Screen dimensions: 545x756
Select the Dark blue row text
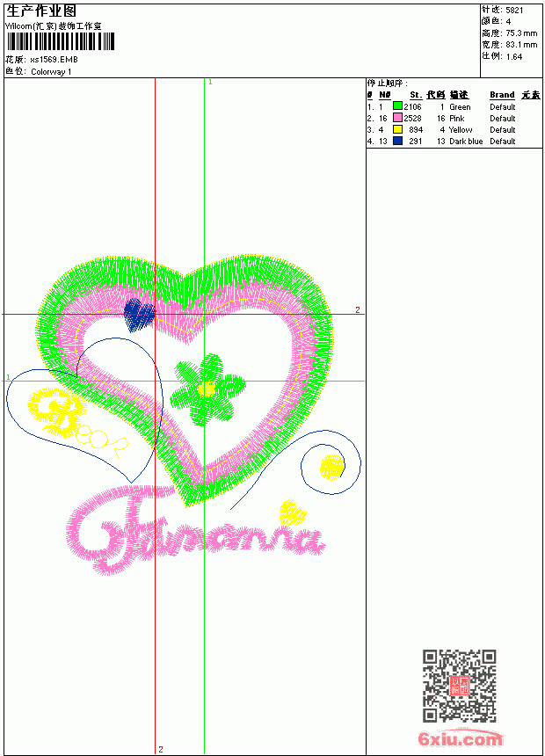coord(466,142)
